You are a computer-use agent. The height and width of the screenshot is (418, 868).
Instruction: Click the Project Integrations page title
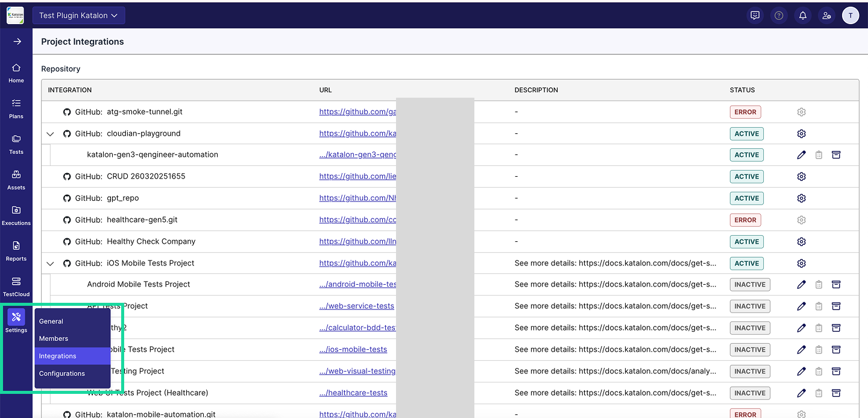point(83,42)
